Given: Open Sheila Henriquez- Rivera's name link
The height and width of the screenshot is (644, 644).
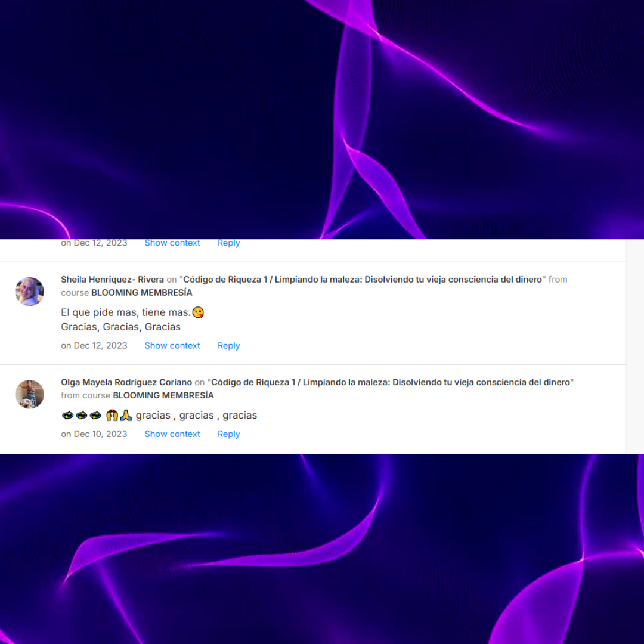Looking at the screenshot, I should [x=112, y=280].
